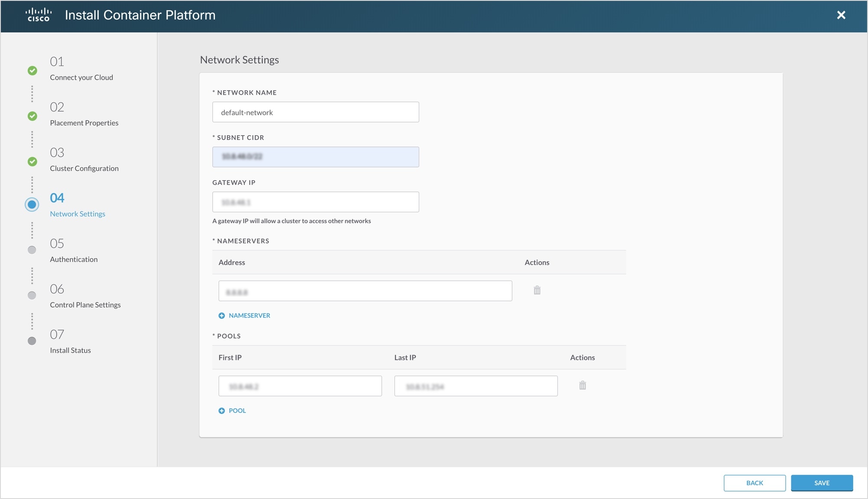The image size is (868, 499).
Task: Click the BACK button
Action: 755,483
